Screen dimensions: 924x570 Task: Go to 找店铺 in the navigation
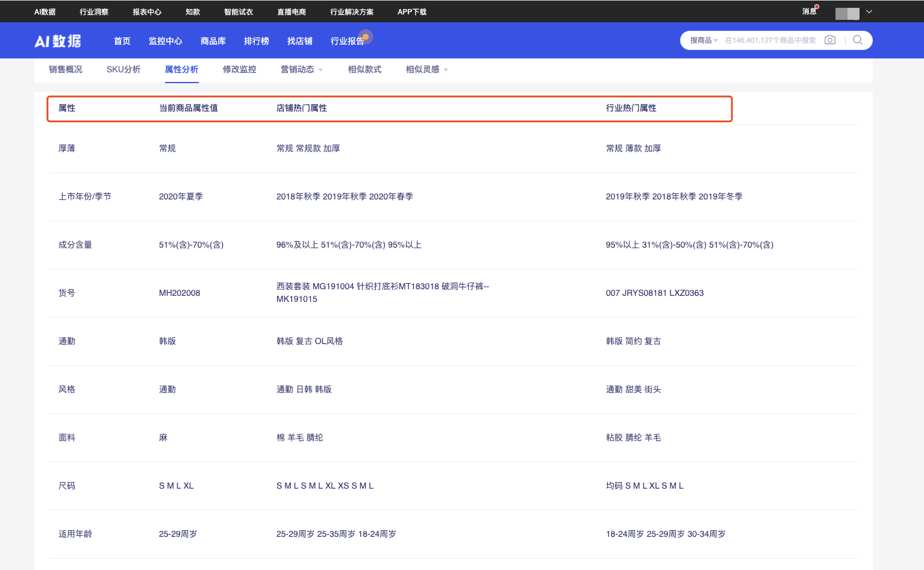click(300, 41)
